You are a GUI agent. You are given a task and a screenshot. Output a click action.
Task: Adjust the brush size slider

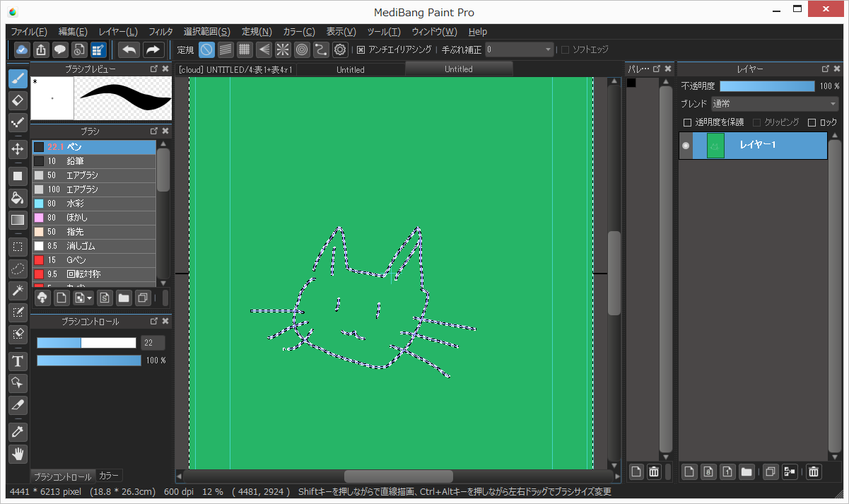[86, 343]
